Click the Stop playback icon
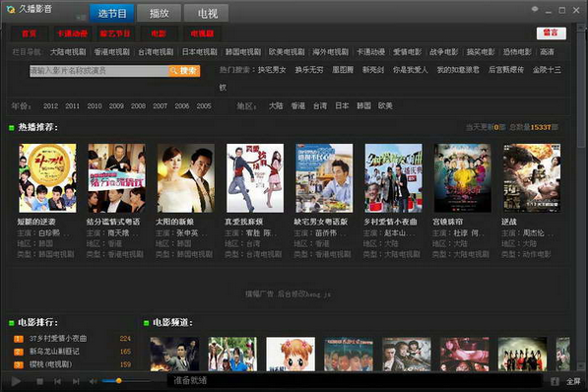Viewport: 588px width, 392px height. (x=39, y=381)
